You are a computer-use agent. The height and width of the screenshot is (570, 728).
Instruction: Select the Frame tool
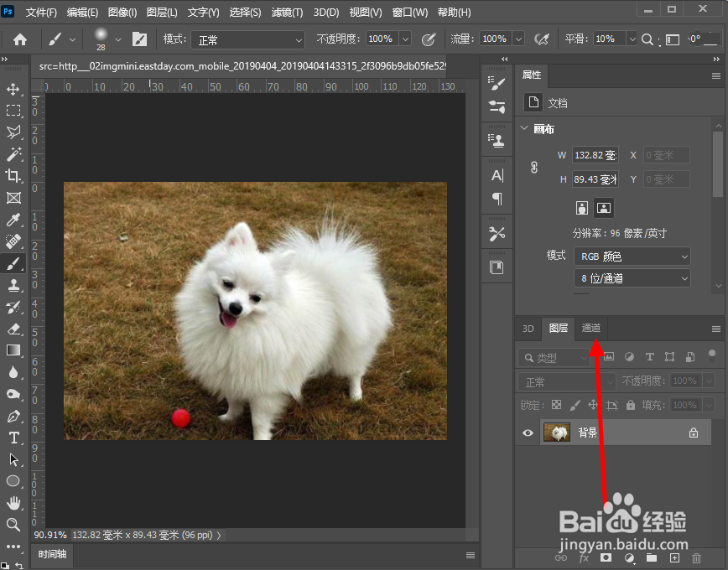pos(13,198)
